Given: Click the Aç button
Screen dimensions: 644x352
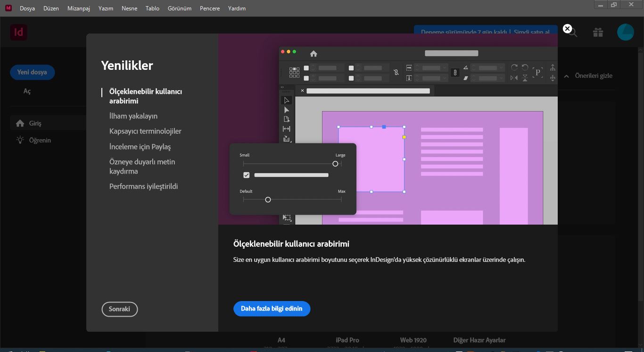Looking at the screenshot, I should (27, 91).
